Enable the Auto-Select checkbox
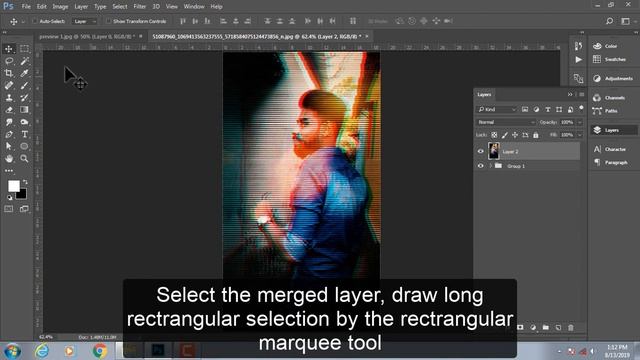The height and width of the screenshot is (360, 640). [x=35, y=21]
